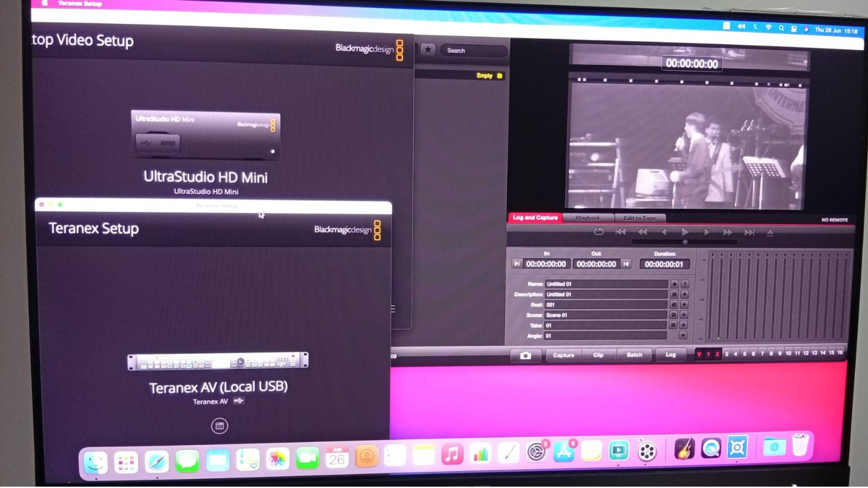Hit the rewind transport control
The width and height of the screenshot is (868, 488).
click(x=642, y=232)
